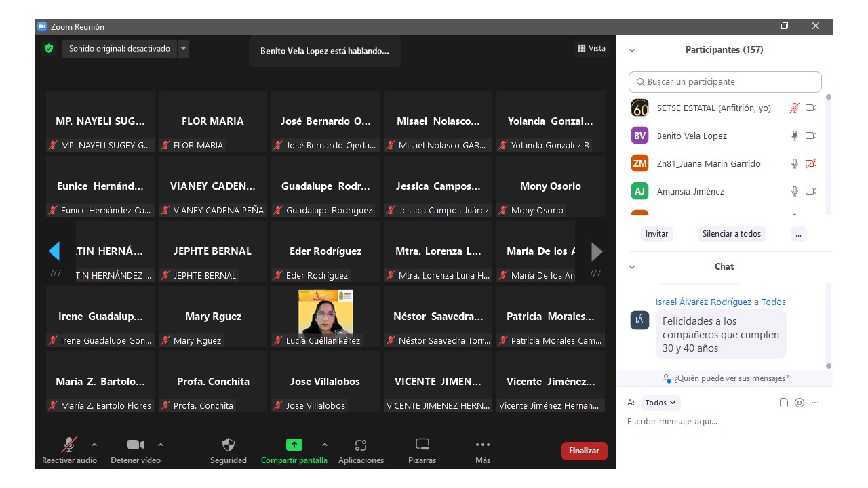Image resolution: width=868 pixels, height=488 pixels.
Task: Open the Todos chat recipient dropdown
Action: (660, 403)
